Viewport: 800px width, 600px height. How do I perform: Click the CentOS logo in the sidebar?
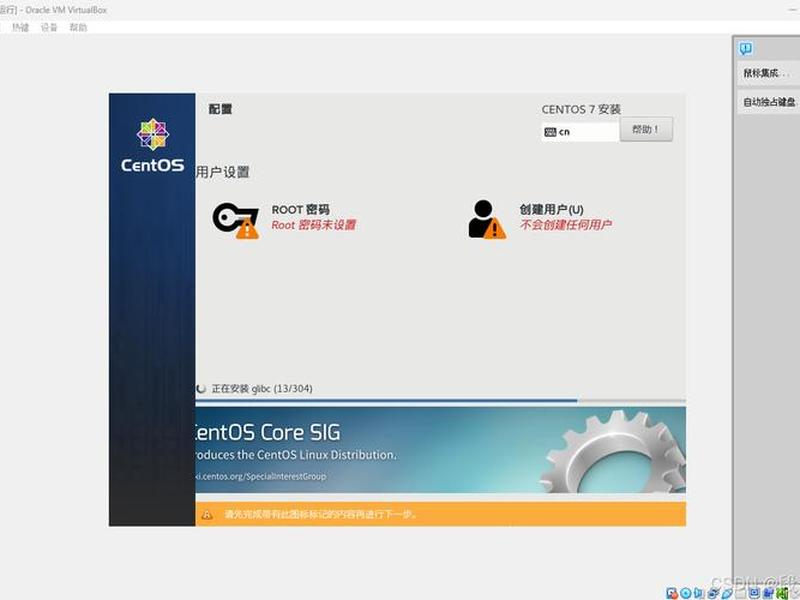(153, 145)
